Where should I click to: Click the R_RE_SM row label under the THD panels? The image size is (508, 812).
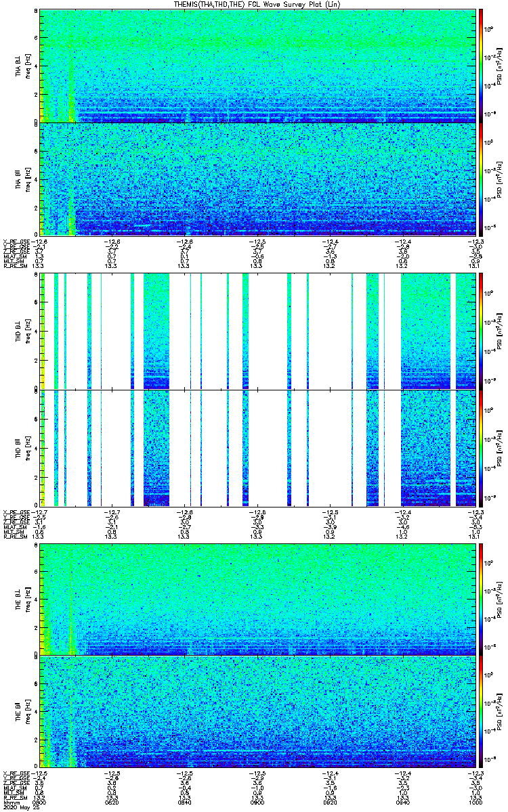click(x=15, y=537)
